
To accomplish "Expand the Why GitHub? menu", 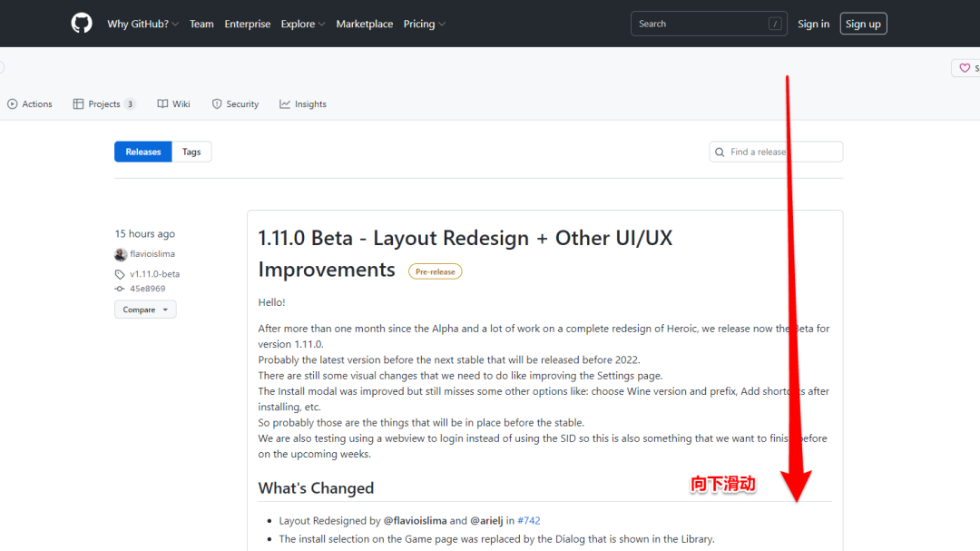I will 142,25.
